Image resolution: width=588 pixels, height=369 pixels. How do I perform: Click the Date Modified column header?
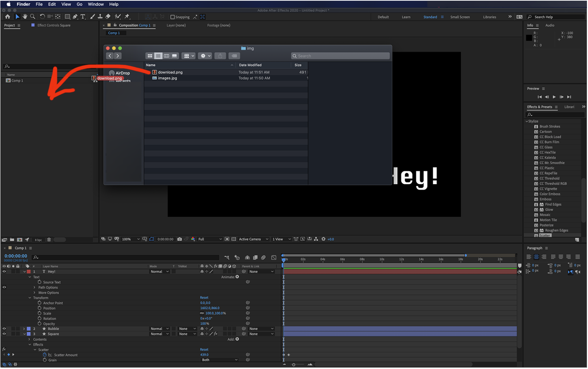[x=250, y=65]
